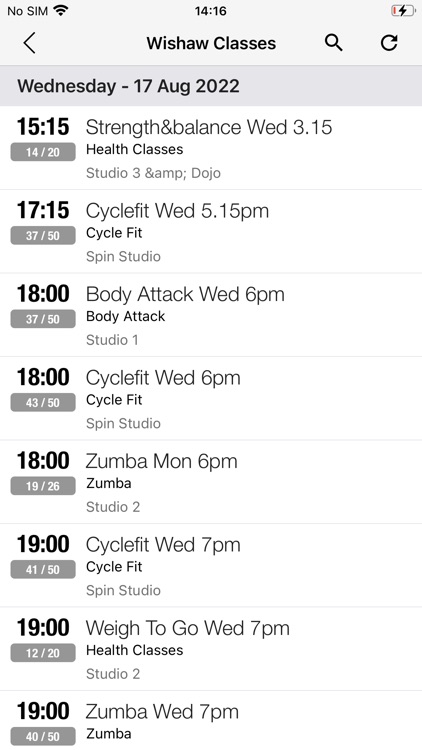
Task: Choose the Cyclefit Wed 6pm class
Action: 211,398
